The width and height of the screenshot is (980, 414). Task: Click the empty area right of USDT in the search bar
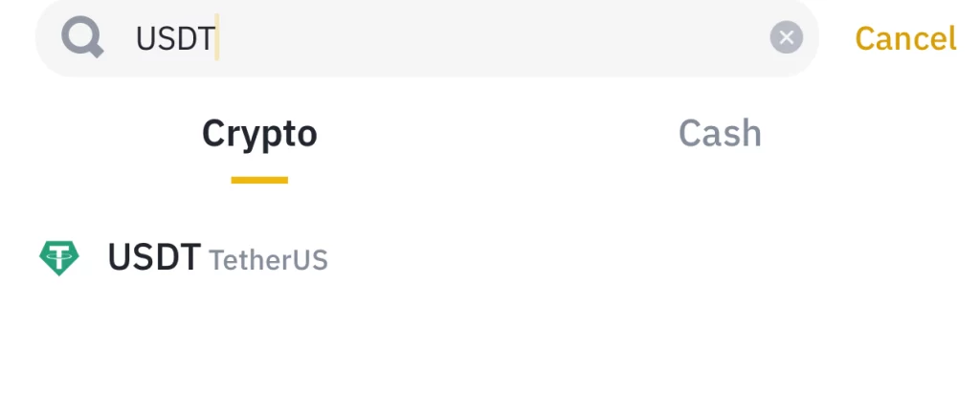pos(494,37)
